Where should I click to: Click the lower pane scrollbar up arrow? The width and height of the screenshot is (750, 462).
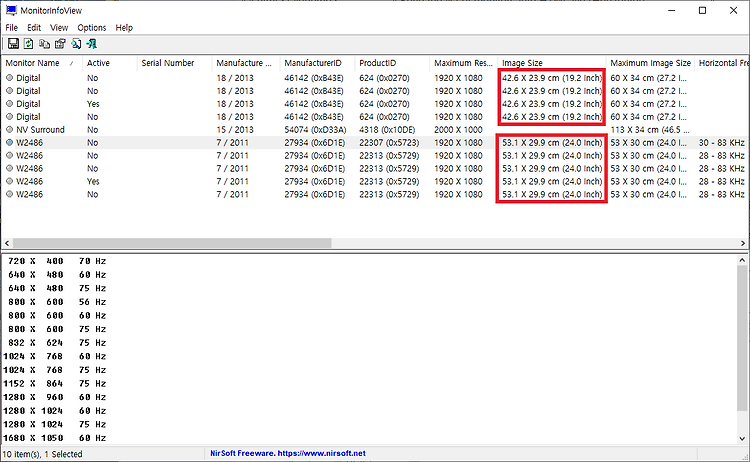tap(742, 260)
